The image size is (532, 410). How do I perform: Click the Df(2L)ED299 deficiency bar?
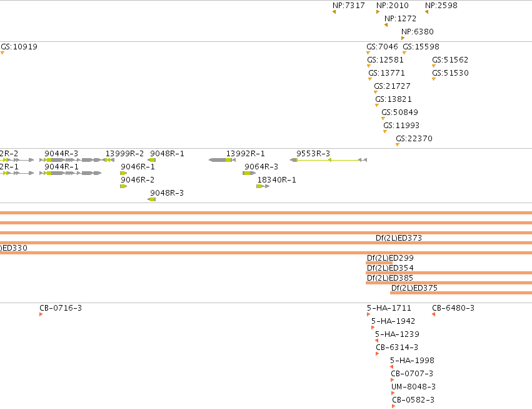[x=379, y=263]
